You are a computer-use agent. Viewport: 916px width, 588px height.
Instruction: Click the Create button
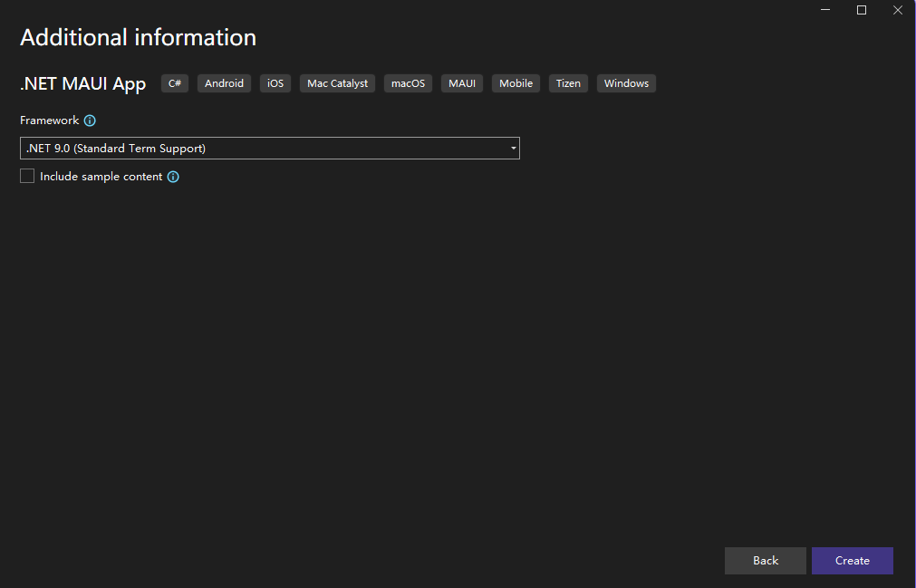coord(853,561)
